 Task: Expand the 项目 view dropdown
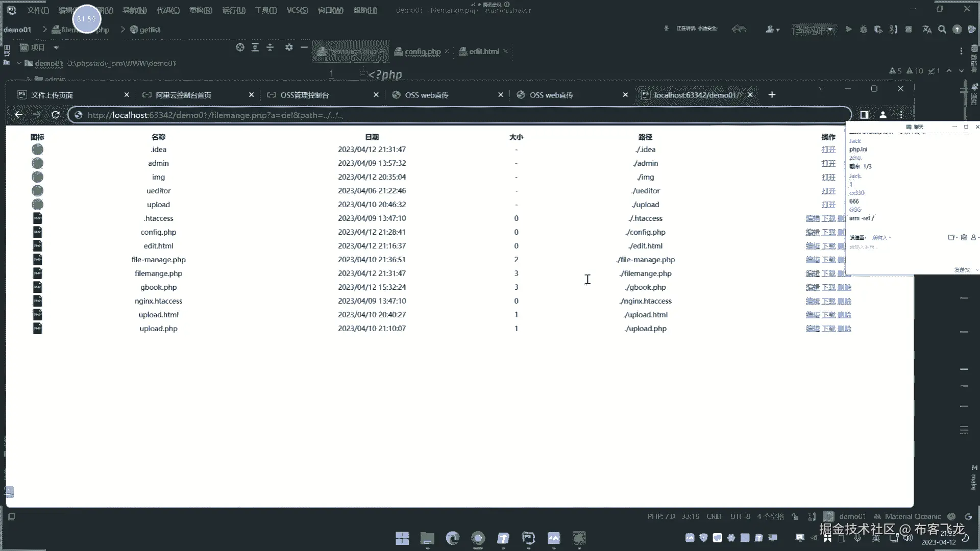(x=56, y=47)
